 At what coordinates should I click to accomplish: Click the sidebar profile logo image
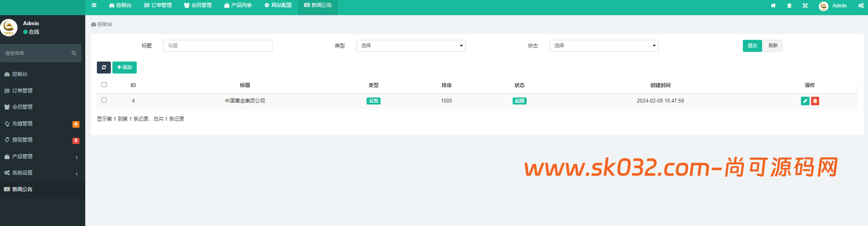click(9, 27)
